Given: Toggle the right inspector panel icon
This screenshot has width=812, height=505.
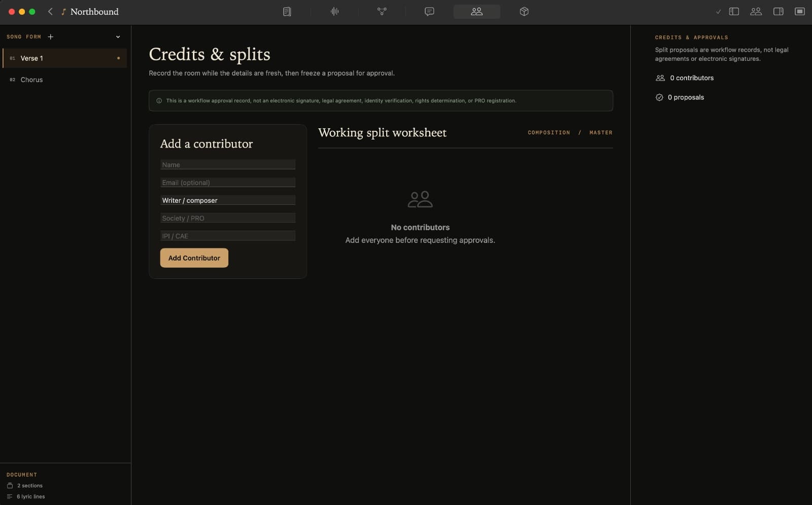Looking at the screenshot, I should pos(778,11).
